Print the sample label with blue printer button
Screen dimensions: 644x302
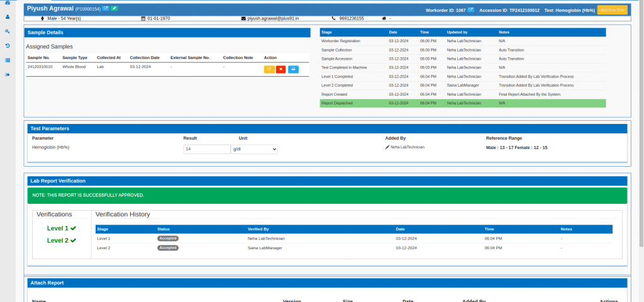tap(293, 69)
